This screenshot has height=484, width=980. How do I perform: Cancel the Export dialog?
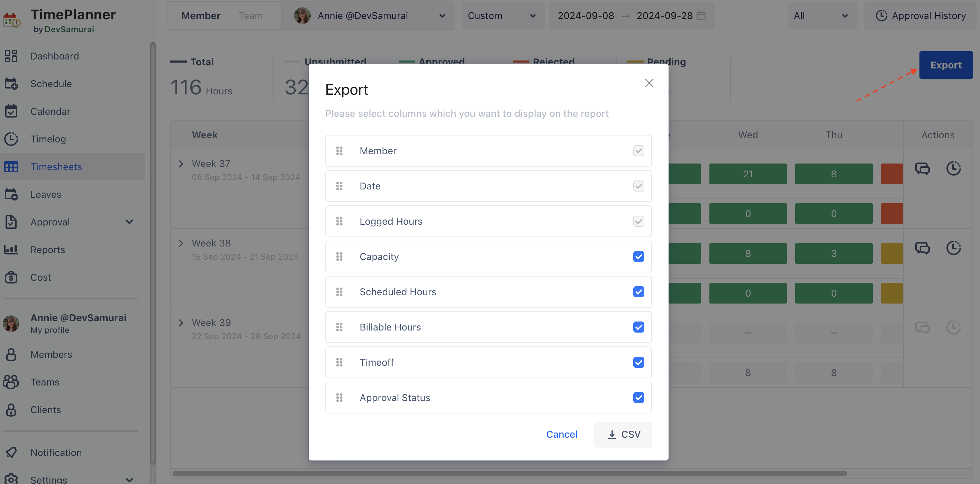point(562,434)
